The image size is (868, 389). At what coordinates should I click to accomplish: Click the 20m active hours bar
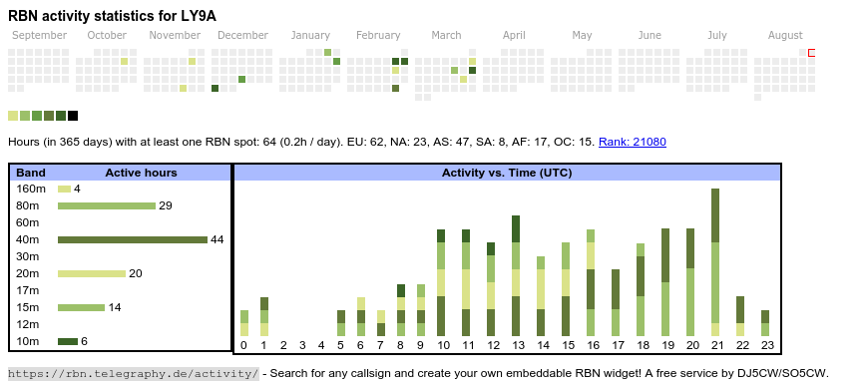point(92,273)
